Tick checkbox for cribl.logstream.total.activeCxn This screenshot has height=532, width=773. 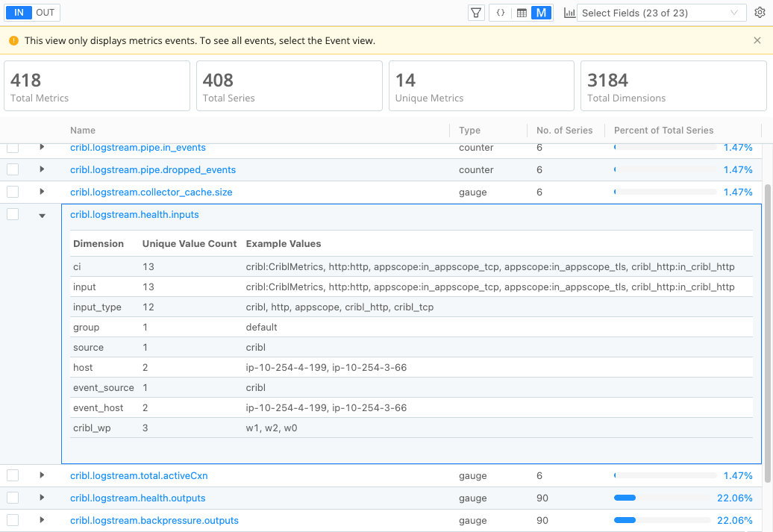[x=13, y=475]
